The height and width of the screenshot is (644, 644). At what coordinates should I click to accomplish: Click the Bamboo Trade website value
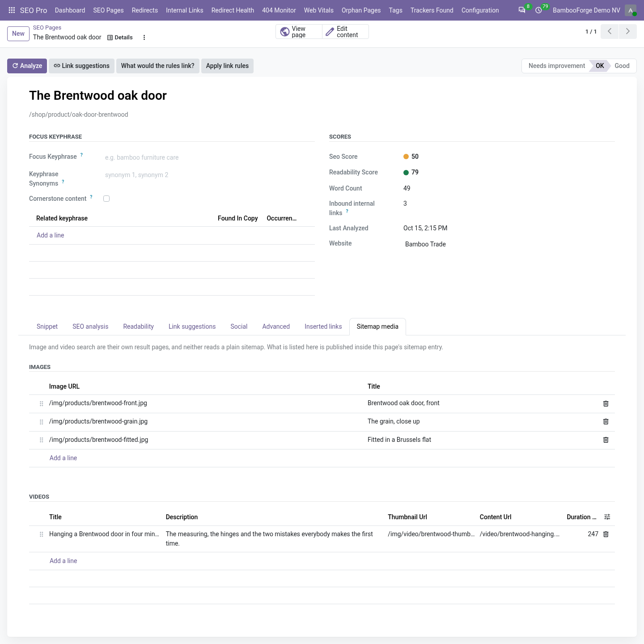pyautogui.click(x=425, y=244)
